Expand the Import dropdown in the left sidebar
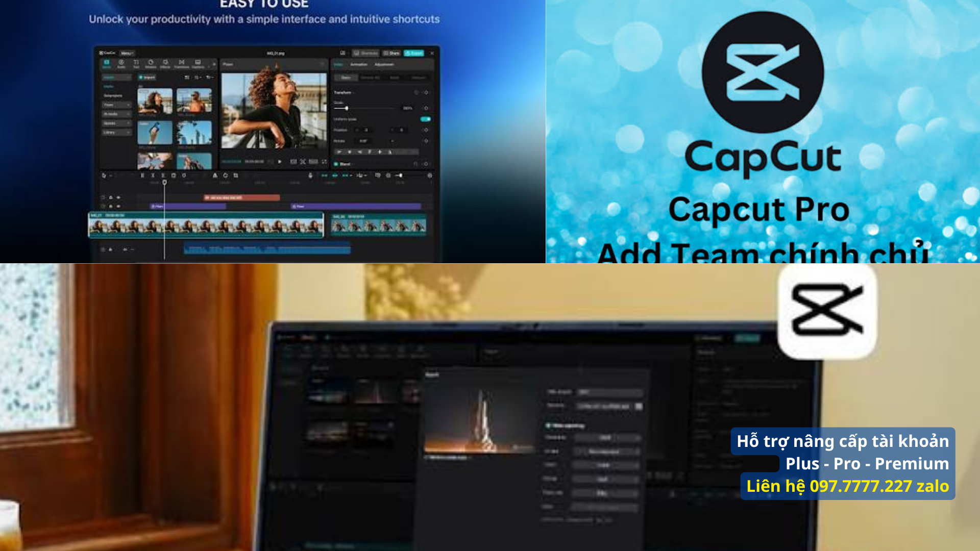 pyautogui.click(x=117, y=78)
